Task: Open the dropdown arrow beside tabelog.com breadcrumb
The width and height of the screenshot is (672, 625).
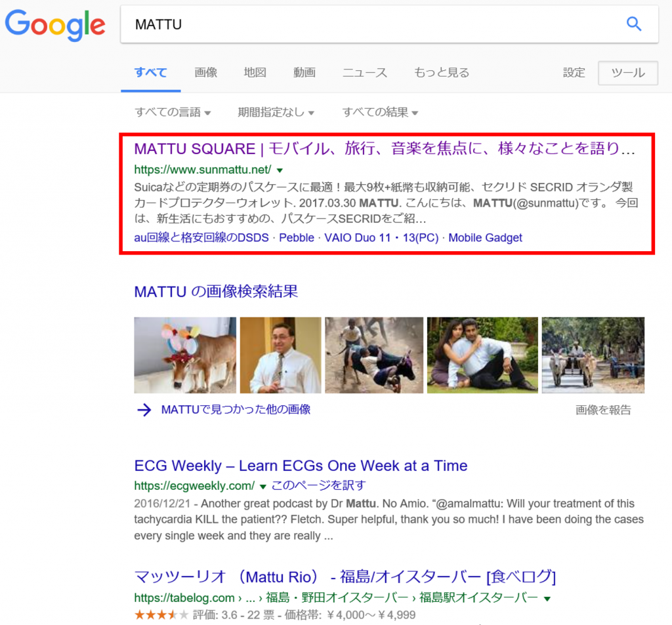Action: pyautogui.click(x=547, y=599)
